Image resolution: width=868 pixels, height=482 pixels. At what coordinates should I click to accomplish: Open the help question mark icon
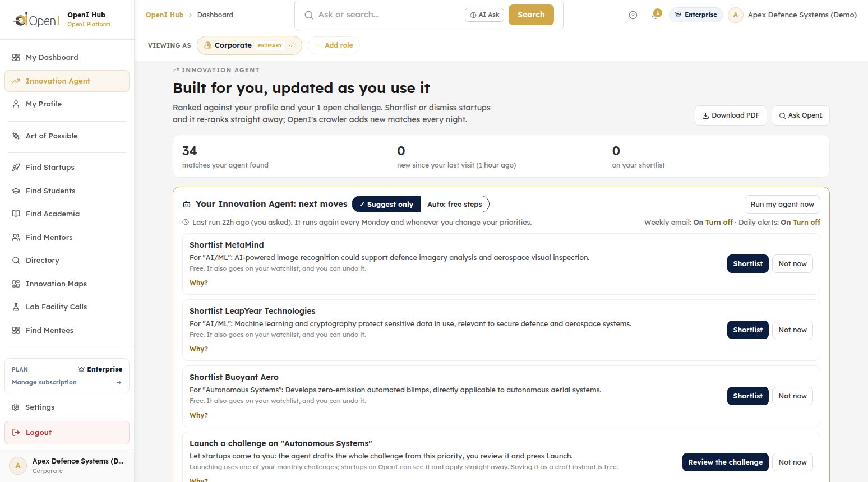[x=633, y=15]
